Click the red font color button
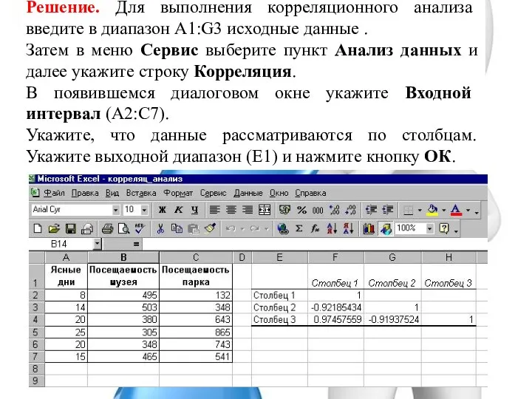Image resolution: width=532 pixels, height=399 pixels. (x=457, y=211)
